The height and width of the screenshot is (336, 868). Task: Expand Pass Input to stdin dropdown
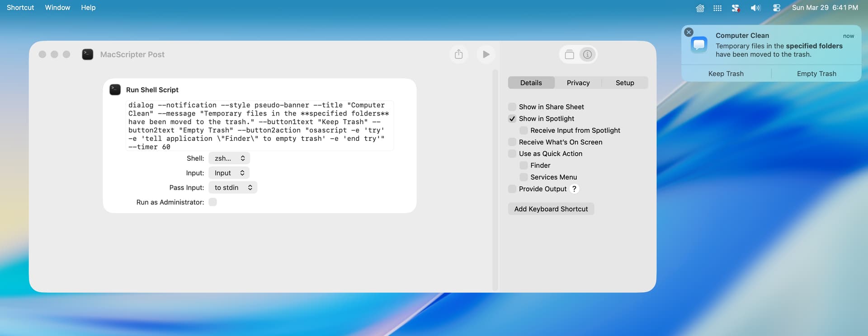coord(233,187)
